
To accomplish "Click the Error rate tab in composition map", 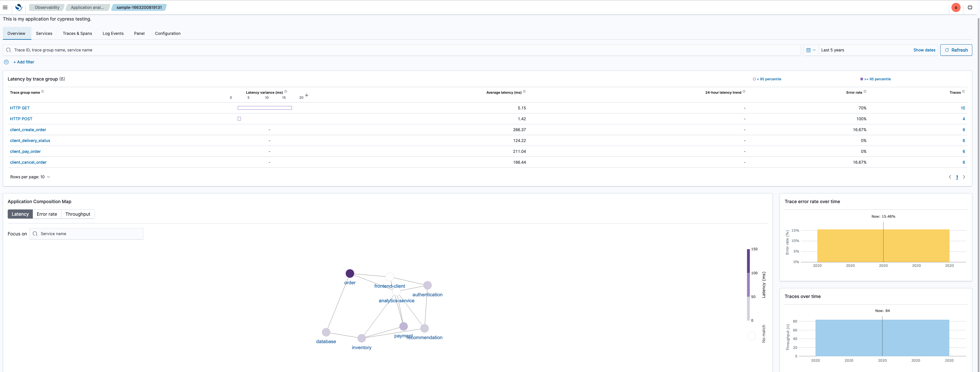I will pos(46,213).
